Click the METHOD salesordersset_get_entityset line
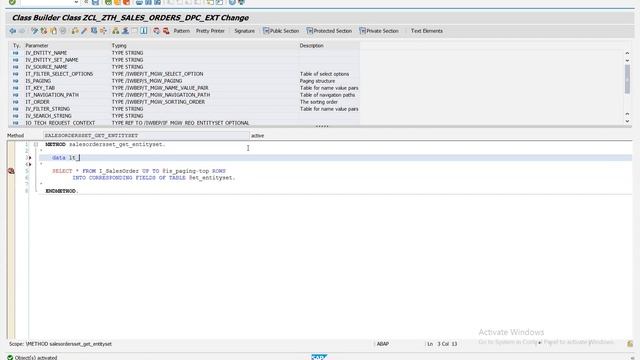640x360 pixels. pos(105,144)
